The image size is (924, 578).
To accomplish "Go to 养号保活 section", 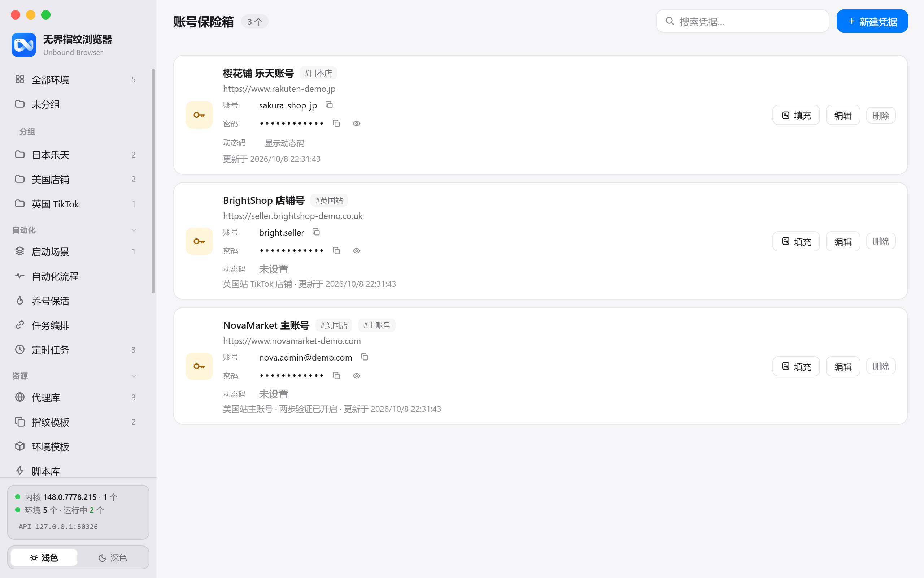I will pyautogui.click(x=75, y=301).
